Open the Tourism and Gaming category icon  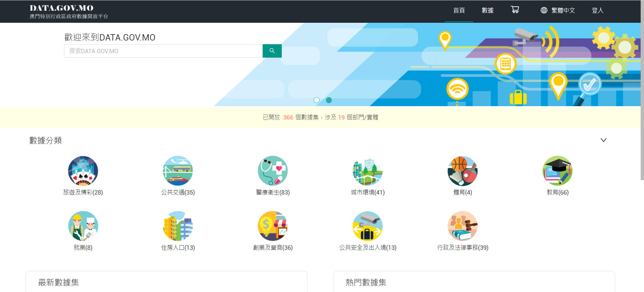[83, 171]
